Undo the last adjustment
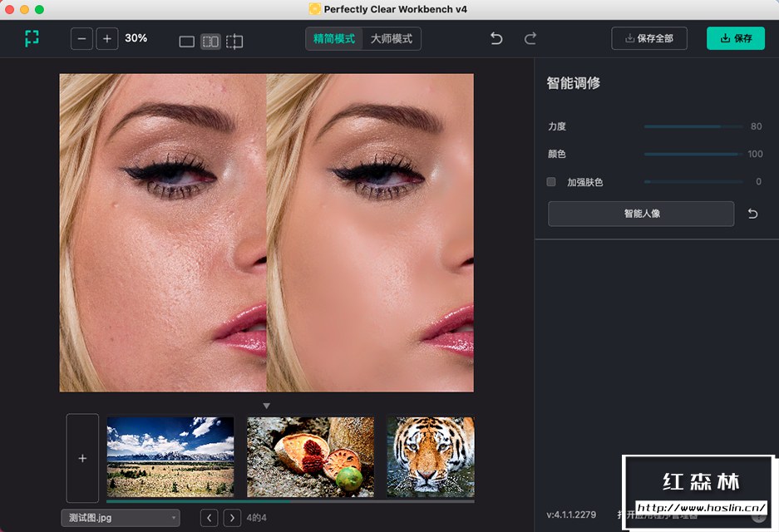Viewport: 779px width, 532px height. click(x=496, y=38)
